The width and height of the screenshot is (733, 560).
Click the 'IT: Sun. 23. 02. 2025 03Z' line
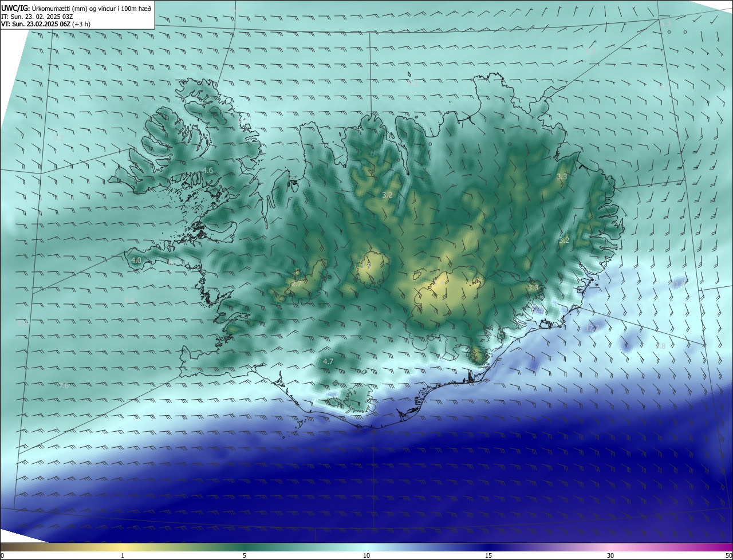(x=37, y=16)
